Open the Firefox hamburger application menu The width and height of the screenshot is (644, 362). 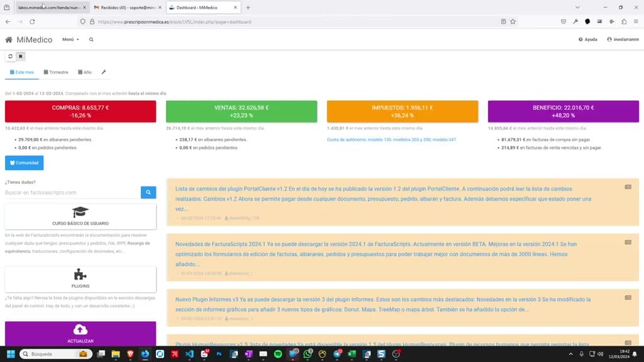pos(636,22)
